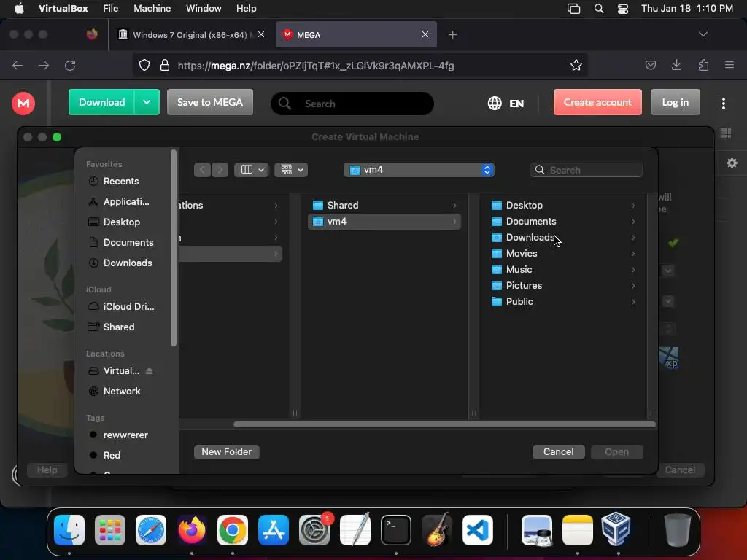Click the file dialog Search field

(587, 170)
